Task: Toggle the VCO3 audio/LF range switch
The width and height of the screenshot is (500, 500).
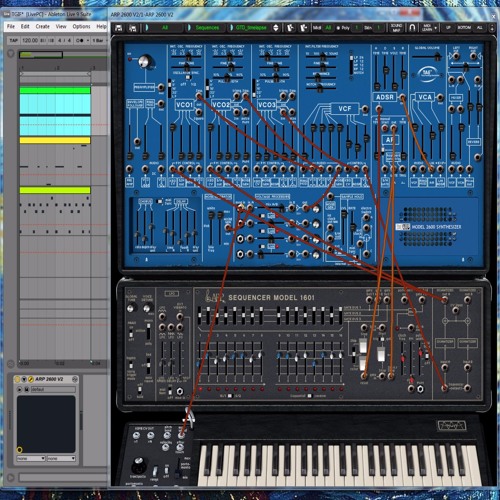Action: pyautogui.click(x=254, y=88)
